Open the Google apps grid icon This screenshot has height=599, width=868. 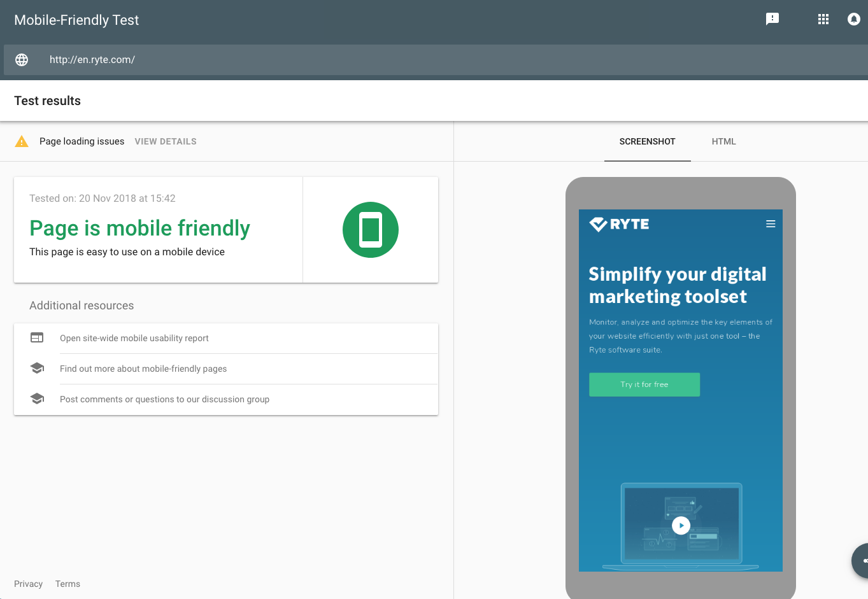pyautogui.click(x=823, y=19)
